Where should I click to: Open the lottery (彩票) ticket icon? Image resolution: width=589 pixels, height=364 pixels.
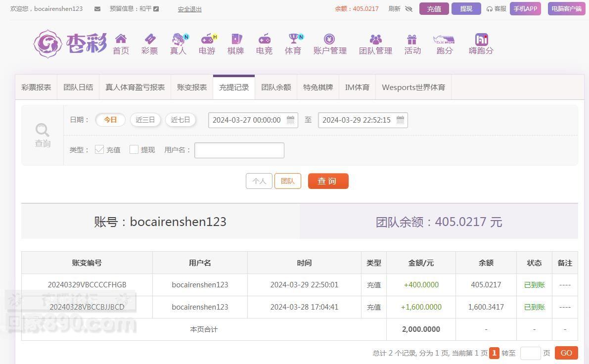pos(149,39)
